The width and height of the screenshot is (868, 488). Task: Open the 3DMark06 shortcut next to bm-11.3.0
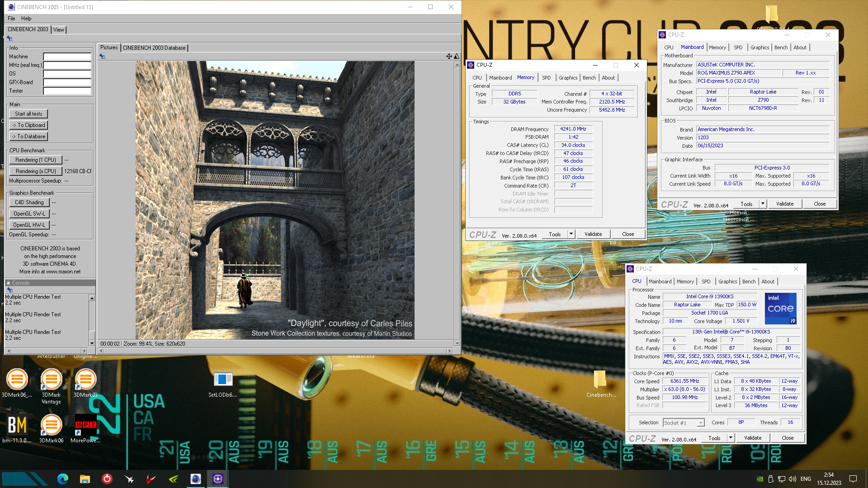(x=51, y=429)
